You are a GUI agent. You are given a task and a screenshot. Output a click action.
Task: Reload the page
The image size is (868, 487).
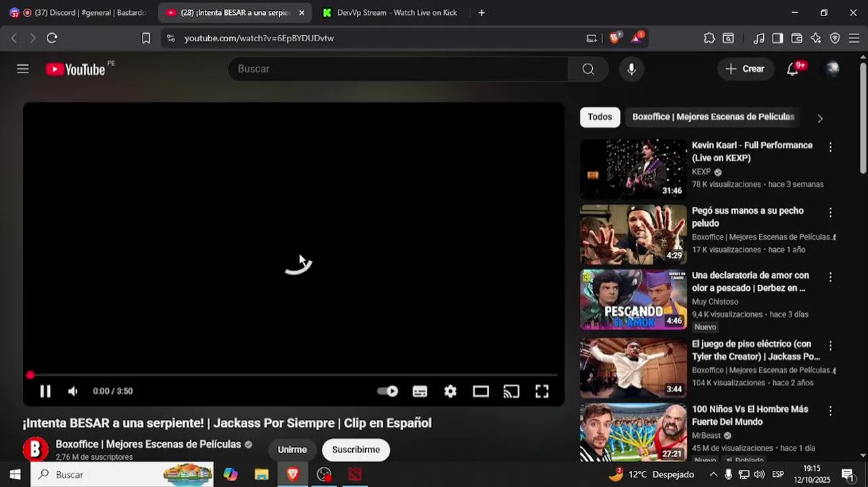(x=52, y=38)
